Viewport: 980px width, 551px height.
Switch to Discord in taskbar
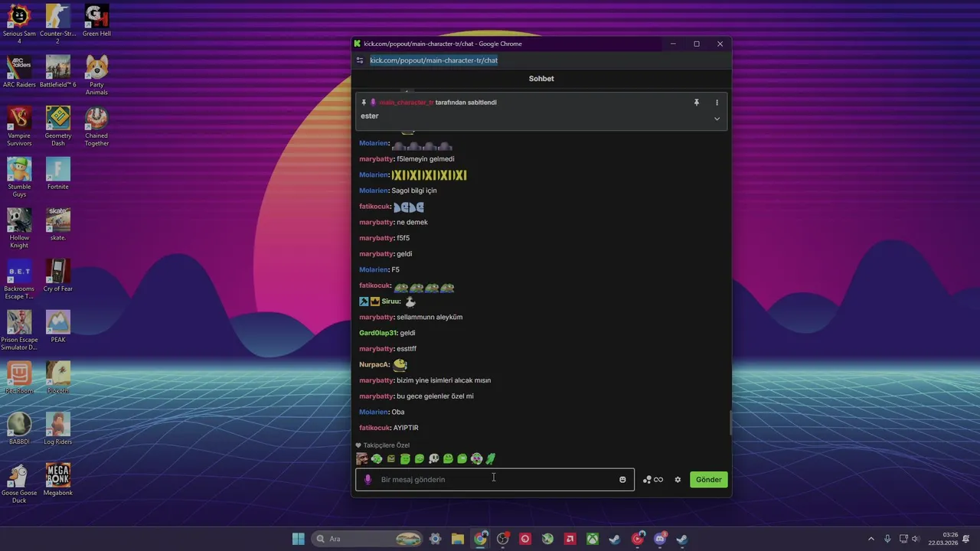[660, 539]
